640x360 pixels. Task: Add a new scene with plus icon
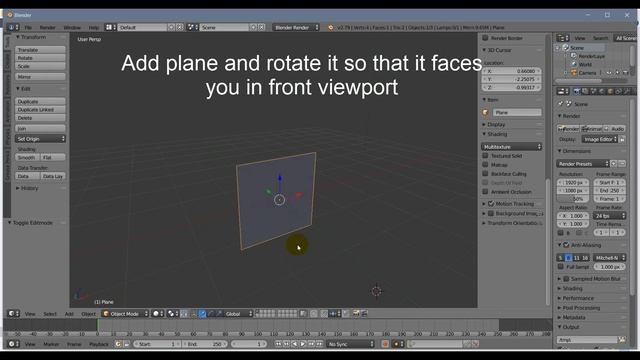(253, 27)
